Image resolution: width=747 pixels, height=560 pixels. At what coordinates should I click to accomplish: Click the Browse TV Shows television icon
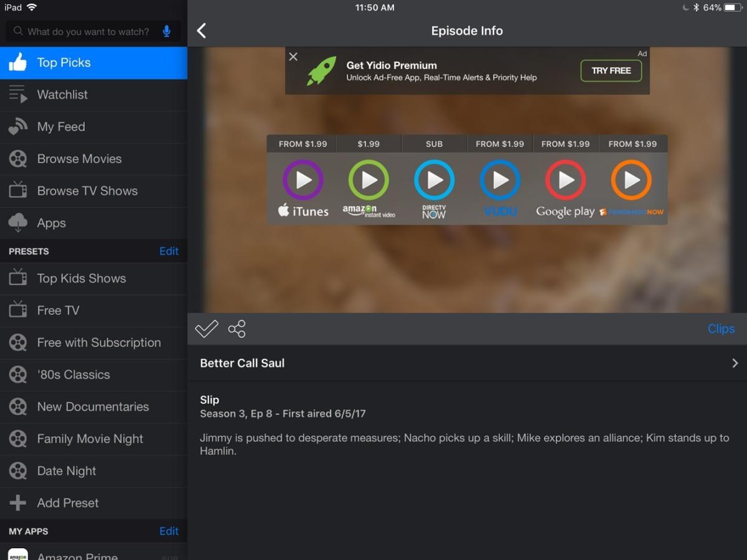(x=18, y=190)
